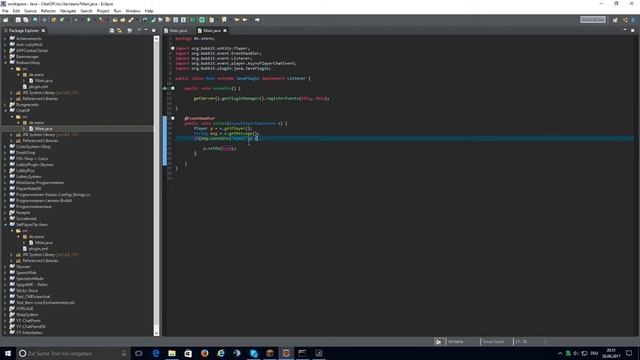The width and height of the screenshot is (640, 360).
Task: Maximize the Package Explorer view
Action: coord(153,30)
